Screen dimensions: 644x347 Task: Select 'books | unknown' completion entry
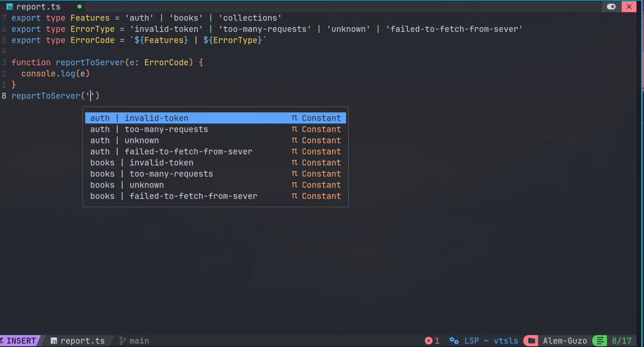tap(216, 185)
